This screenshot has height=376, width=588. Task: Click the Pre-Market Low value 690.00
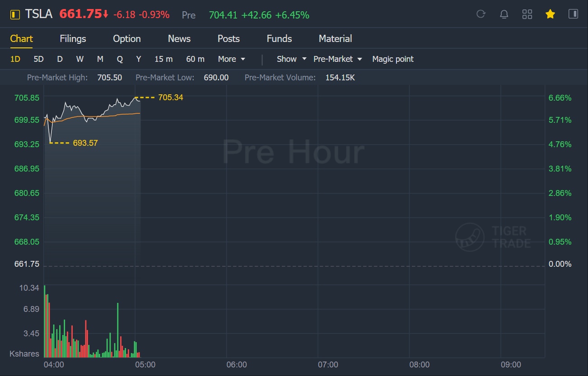pos(216,78)
